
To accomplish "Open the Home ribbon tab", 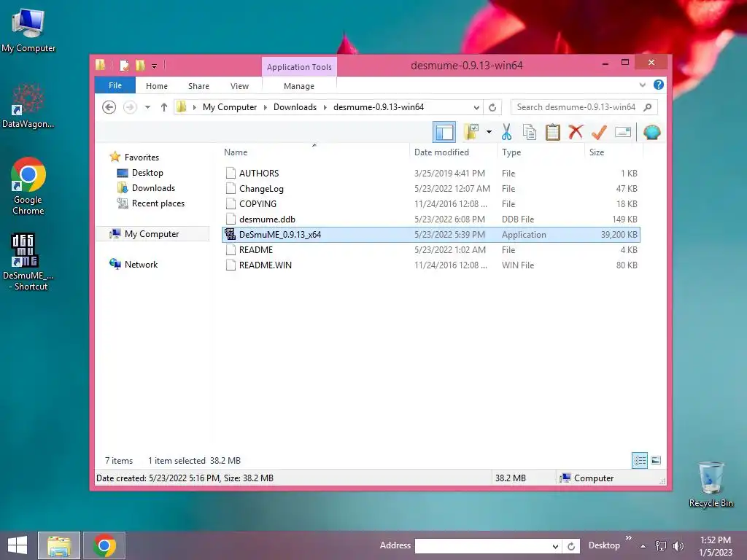I will point(157,86).
